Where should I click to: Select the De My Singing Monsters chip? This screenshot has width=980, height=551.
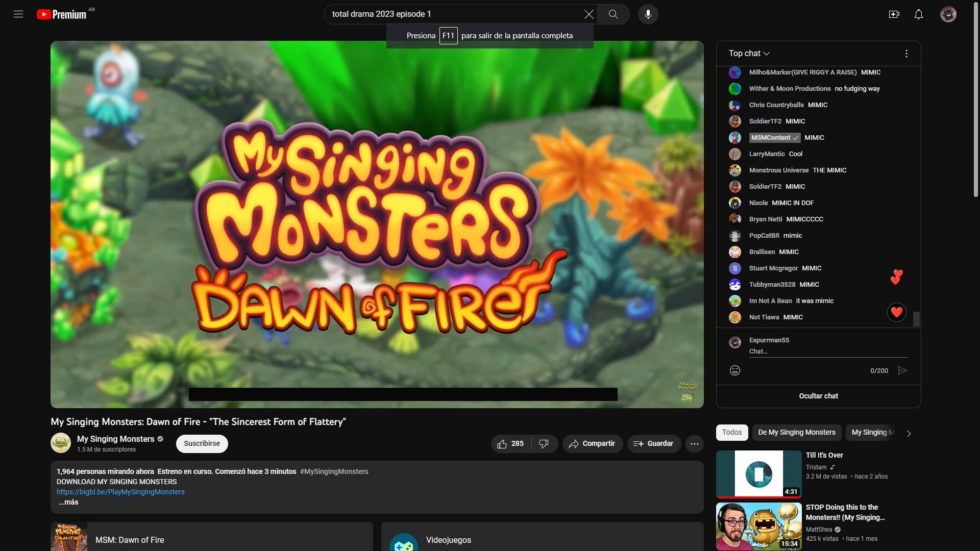point(796,432)
